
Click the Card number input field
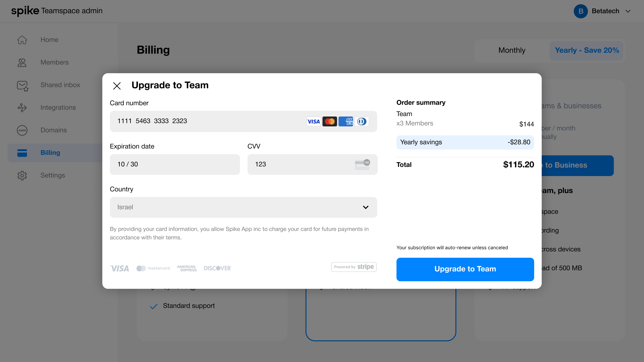coord(205,121)
